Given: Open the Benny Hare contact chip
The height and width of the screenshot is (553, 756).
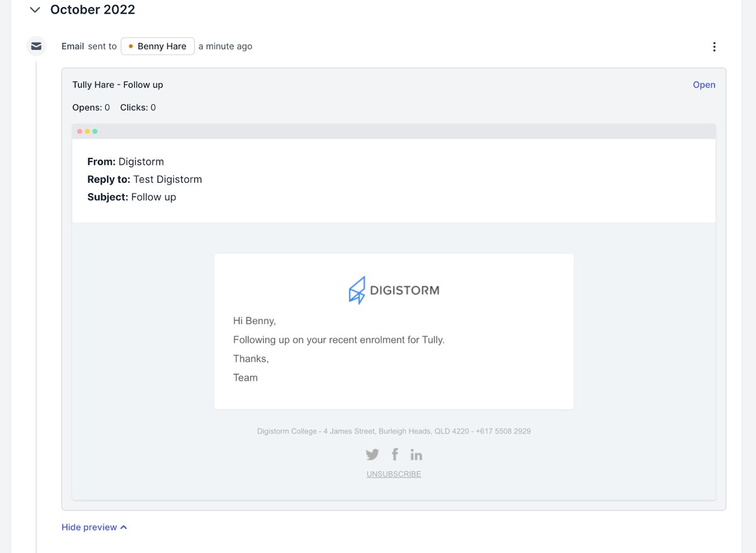Looking at the screenshot, I should point(157,46).
